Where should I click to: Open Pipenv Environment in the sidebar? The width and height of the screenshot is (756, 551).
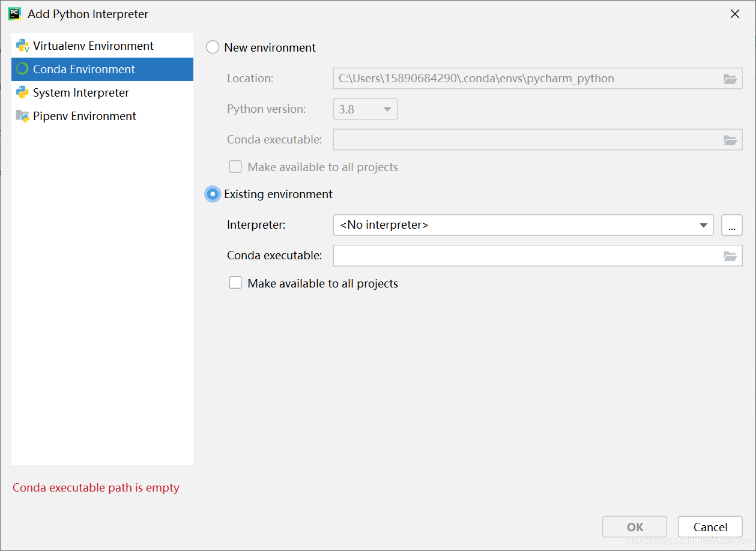(x=85, y=116)
